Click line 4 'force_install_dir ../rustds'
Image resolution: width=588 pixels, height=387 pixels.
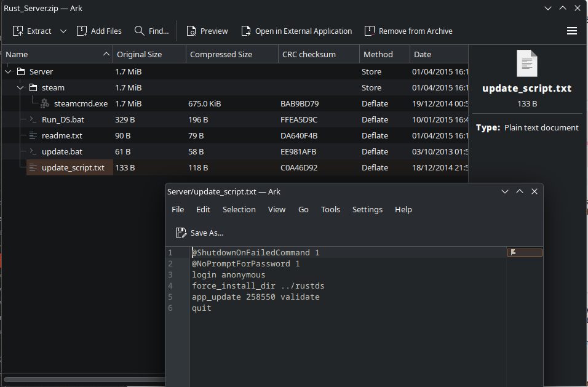[x=258, y=286]
